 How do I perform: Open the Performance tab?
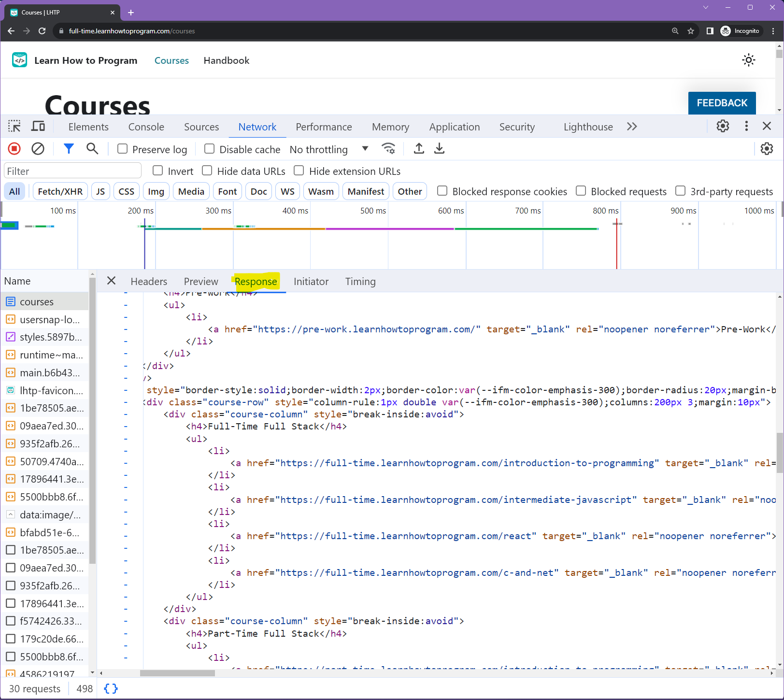(x=324, y=127)
